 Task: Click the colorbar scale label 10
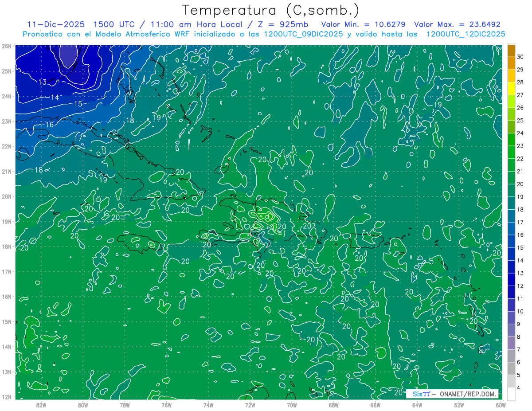coord(520,311)
